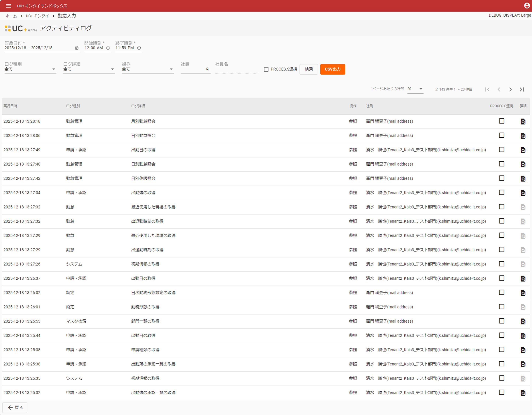Jump to the last page of results
Image resolution: width=532 pixels, height=415 pixels.
(522, 89)
